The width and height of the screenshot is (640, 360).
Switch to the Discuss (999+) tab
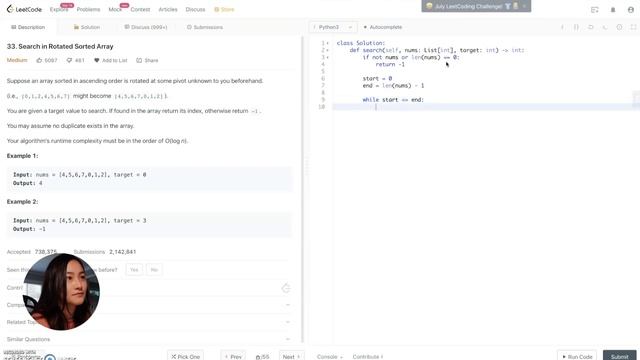tap(146, 27)
